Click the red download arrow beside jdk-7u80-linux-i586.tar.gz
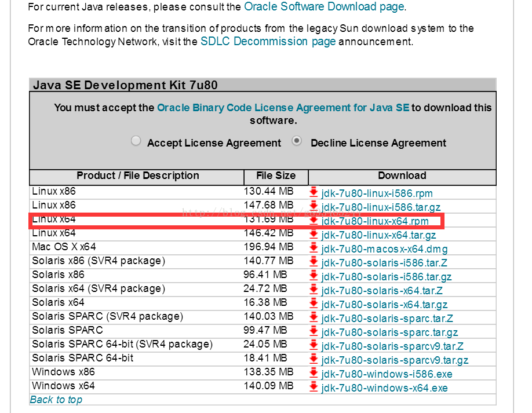 tap(314, 206)
